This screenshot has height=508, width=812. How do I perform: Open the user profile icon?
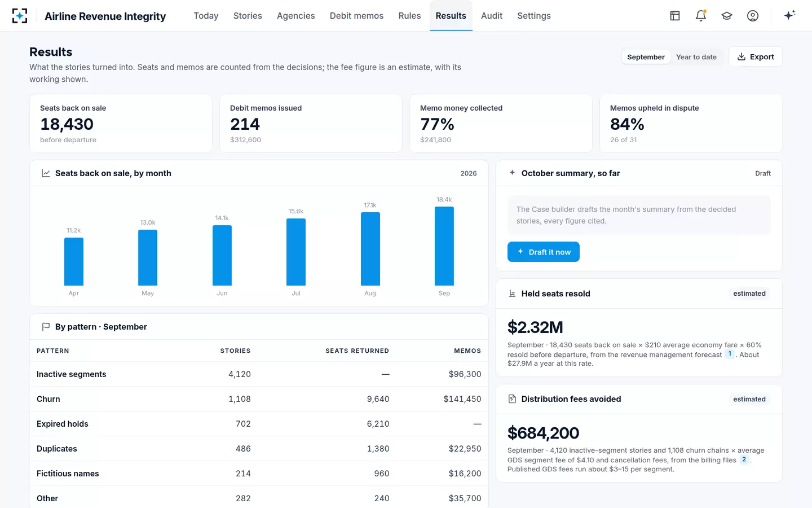(753, 16)
